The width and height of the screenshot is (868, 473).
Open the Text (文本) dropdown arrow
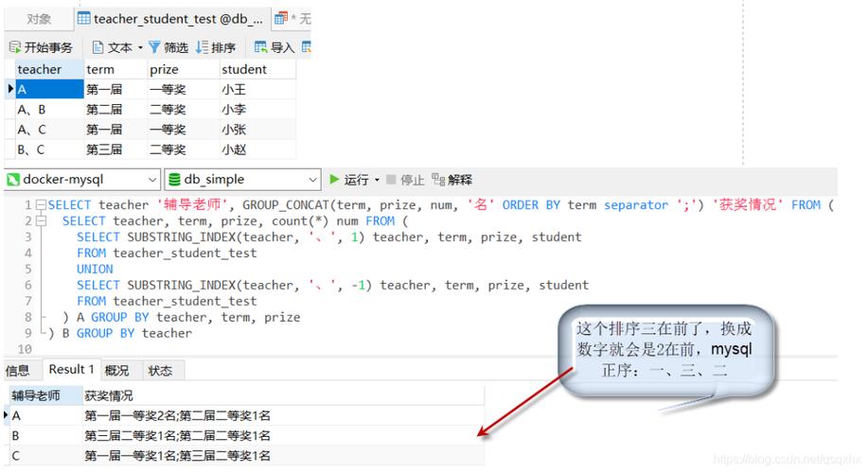coord(140,48)
